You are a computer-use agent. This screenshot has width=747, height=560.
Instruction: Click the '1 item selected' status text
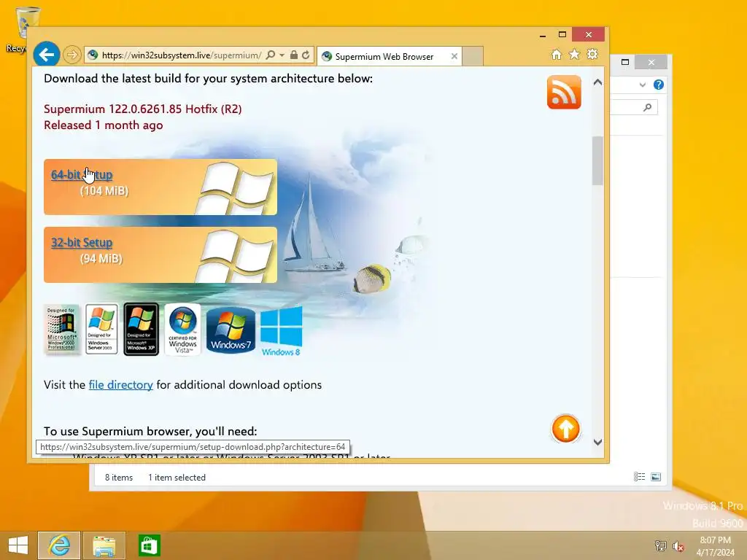click(x=177, y=478)
